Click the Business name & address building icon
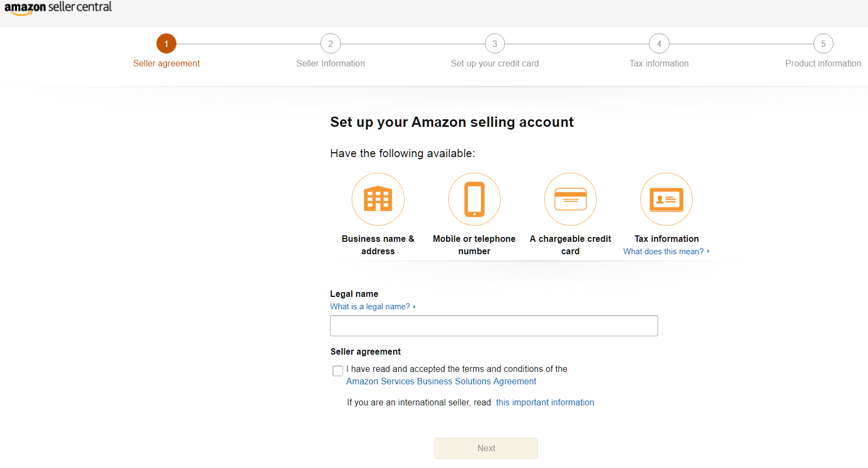The image size is (868, 468). 378,199
